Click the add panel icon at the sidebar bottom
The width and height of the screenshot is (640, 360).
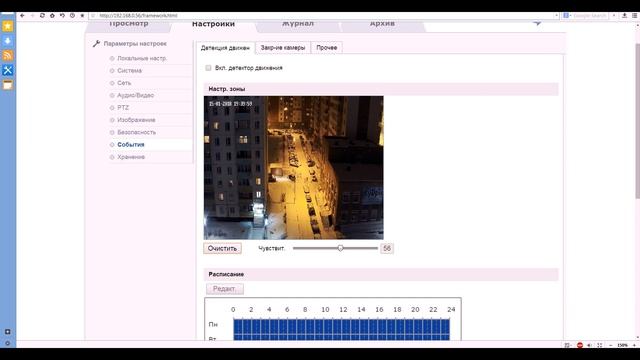pyautogui.click(x=8, y=332)
